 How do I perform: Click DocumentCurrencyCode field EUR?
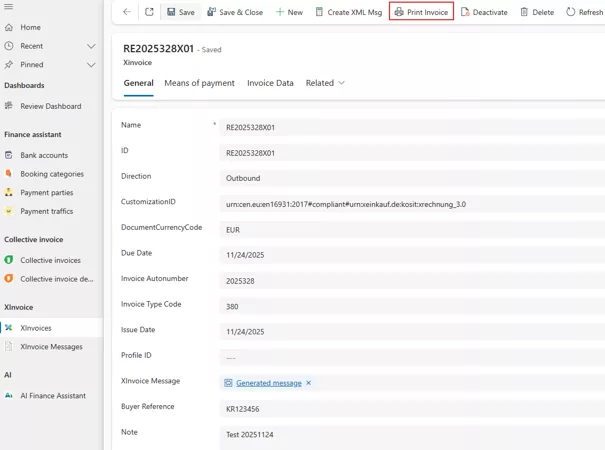tap(412, 230)
